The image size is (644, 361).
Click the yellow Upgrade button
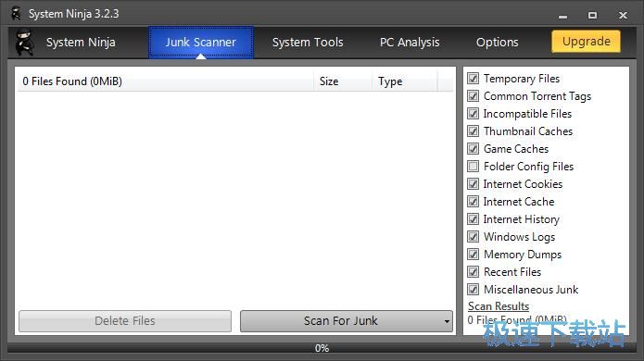587,42
